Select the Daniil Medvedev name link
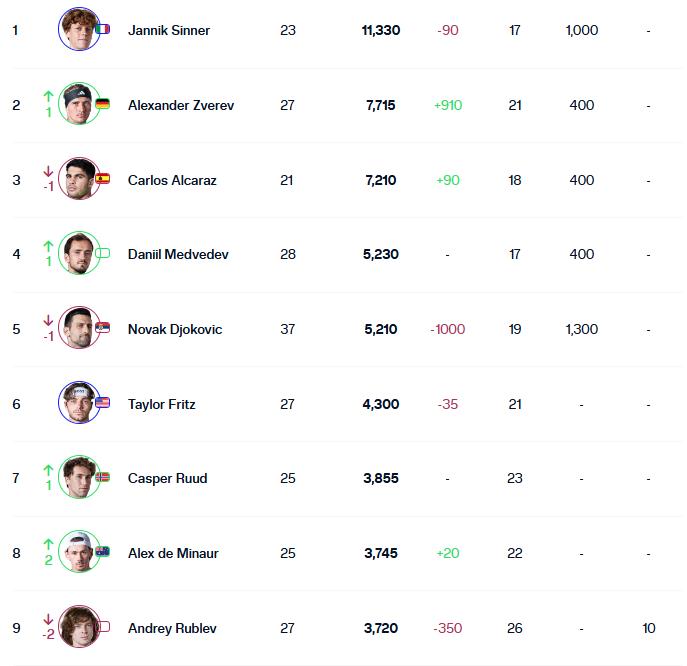 pos(178,254)
